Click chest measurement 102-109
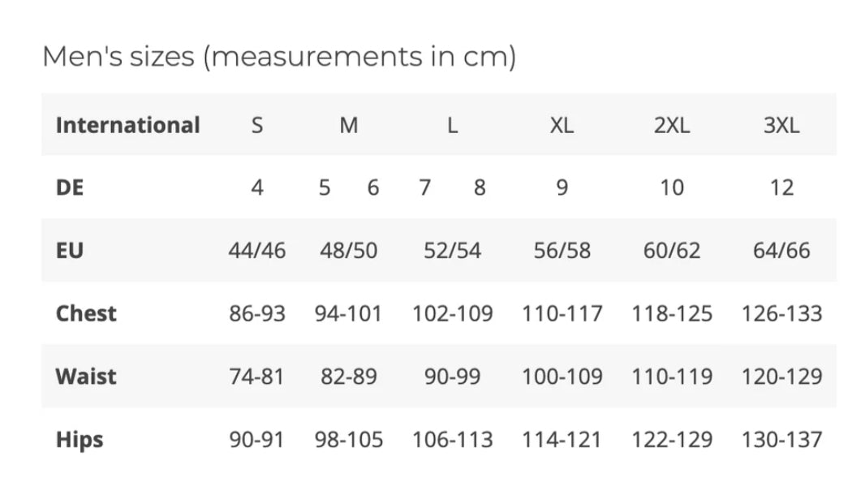 click(x=452, y=313)
